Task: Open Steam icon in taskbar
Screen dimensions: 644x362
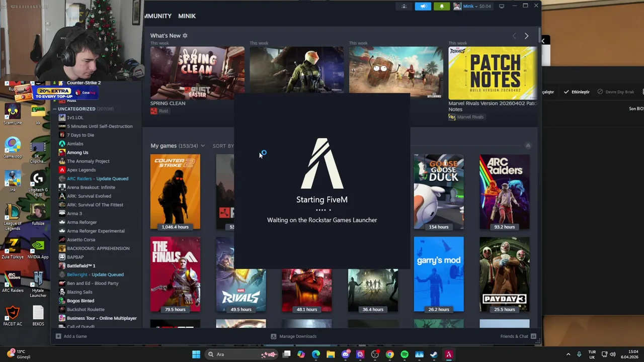Action: point(434,354)
